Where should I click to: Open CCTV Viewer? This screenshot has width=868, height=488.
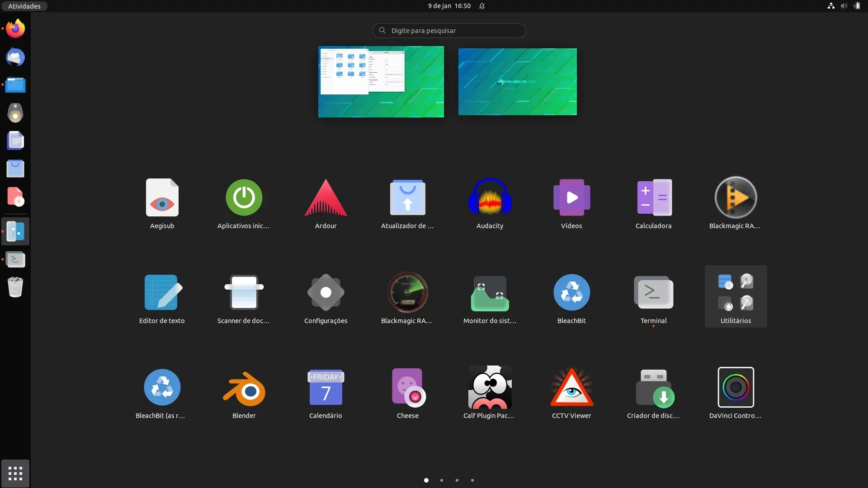pos(571,394)
